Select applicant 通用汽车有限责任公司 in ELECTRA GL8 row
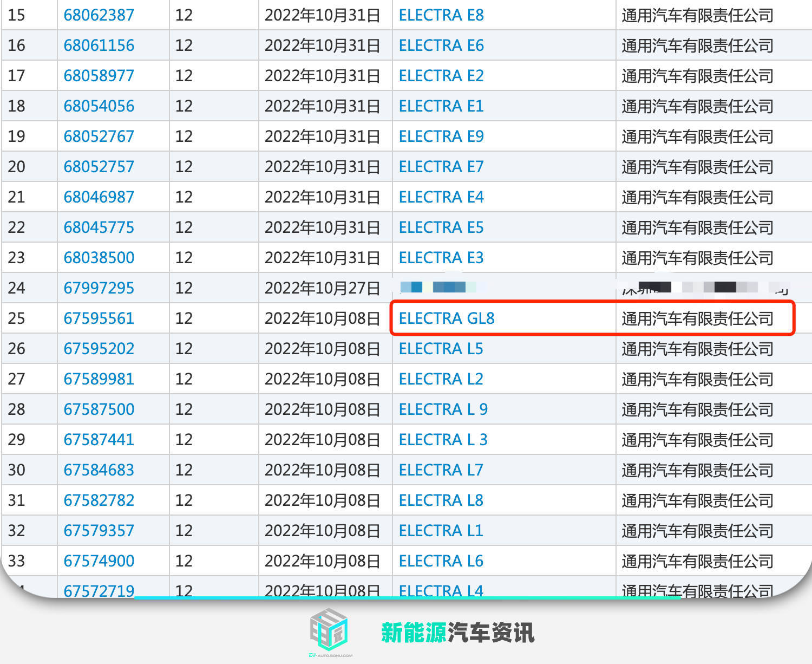Screen dimensions: 812x664 pyautogui.click(x=697, y=318)
